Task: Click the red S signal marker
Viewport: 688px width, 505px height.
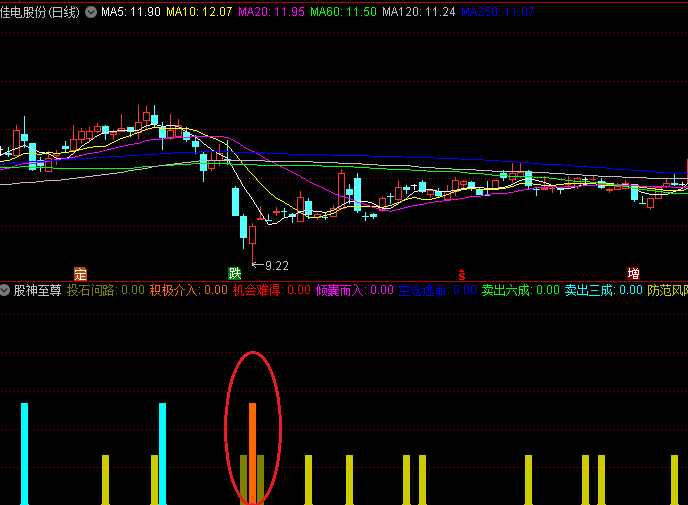Action: [462, 275]
